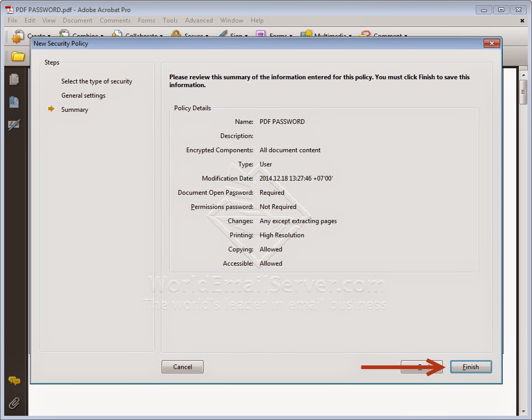
Task: Click the vertical scrollbar thumb in document pane
Action: click(523, 92)
